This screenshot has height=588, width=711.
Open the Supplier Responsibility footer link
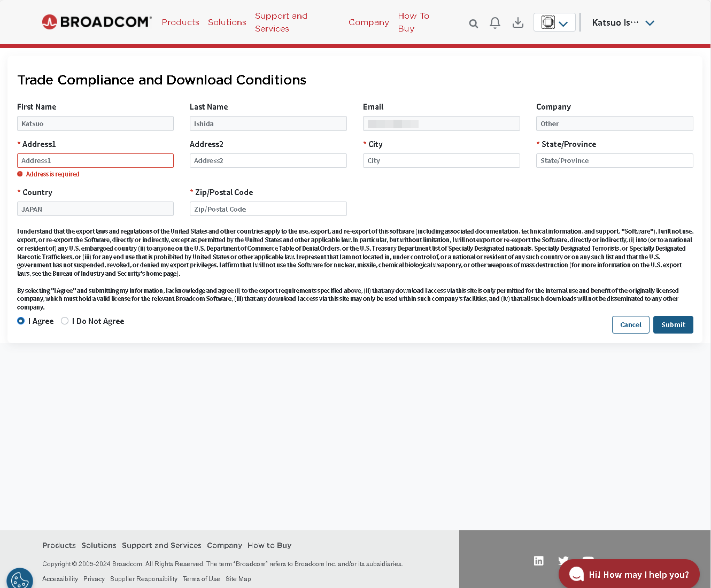[144, 579]
